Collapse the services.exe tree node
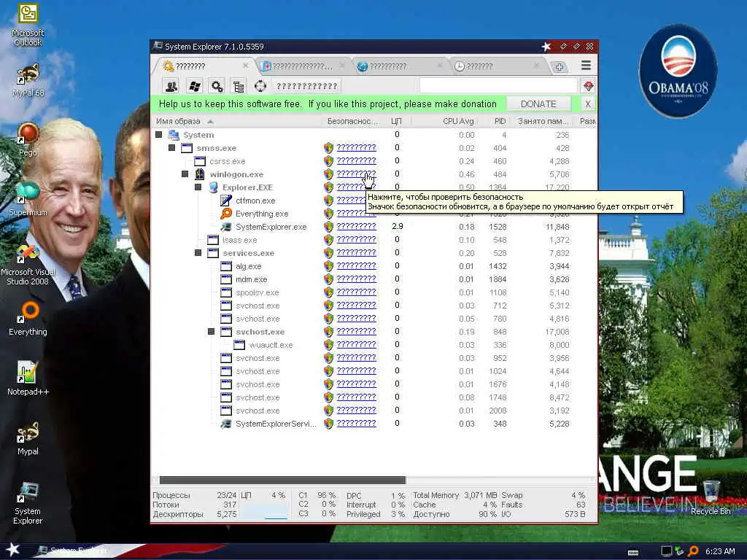 click(198, 253)
